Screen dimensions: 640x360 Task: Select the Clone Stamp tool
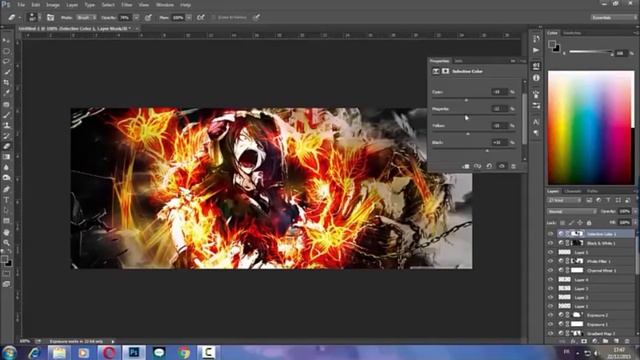pyautogui.click(x=6, y=125)
